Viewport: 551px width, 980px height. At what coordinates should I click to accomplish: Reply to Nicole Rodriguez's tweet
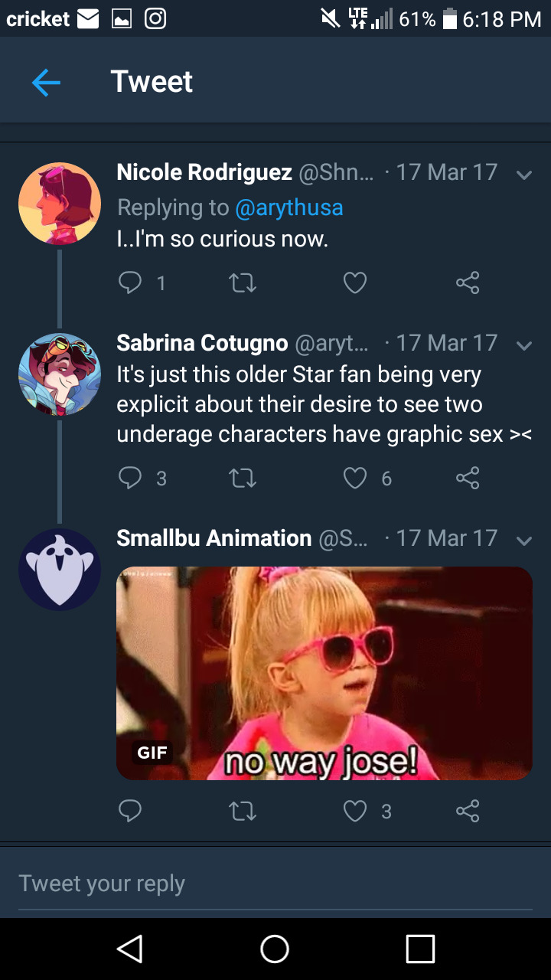[x=130, y=283]
